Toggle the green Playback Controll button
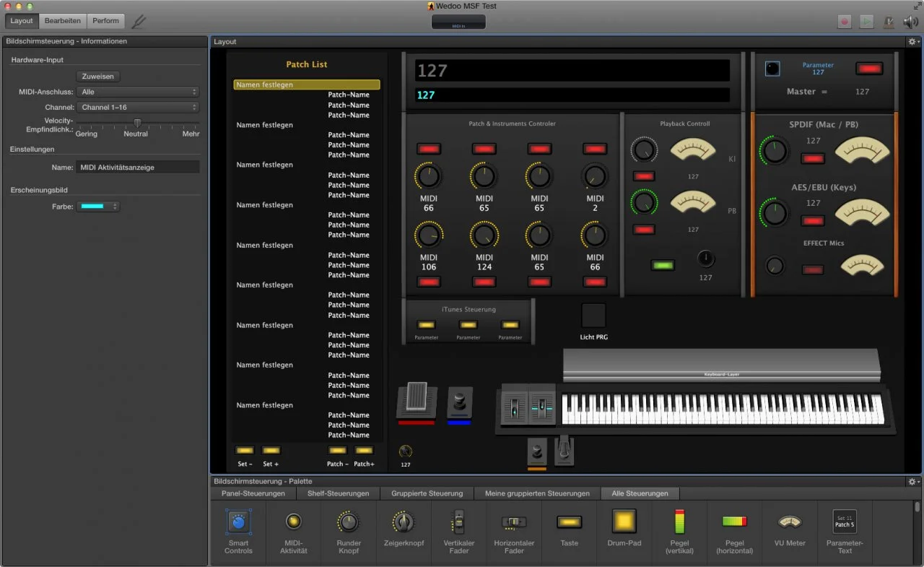The height and width of the screenshot is (567, 924). (x=662, y=265)
